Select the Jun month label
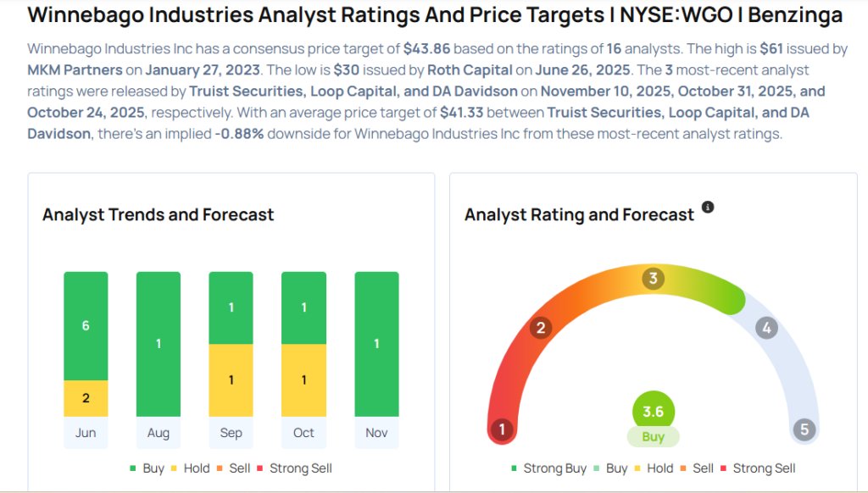868x493 pixels. point(86,433)
